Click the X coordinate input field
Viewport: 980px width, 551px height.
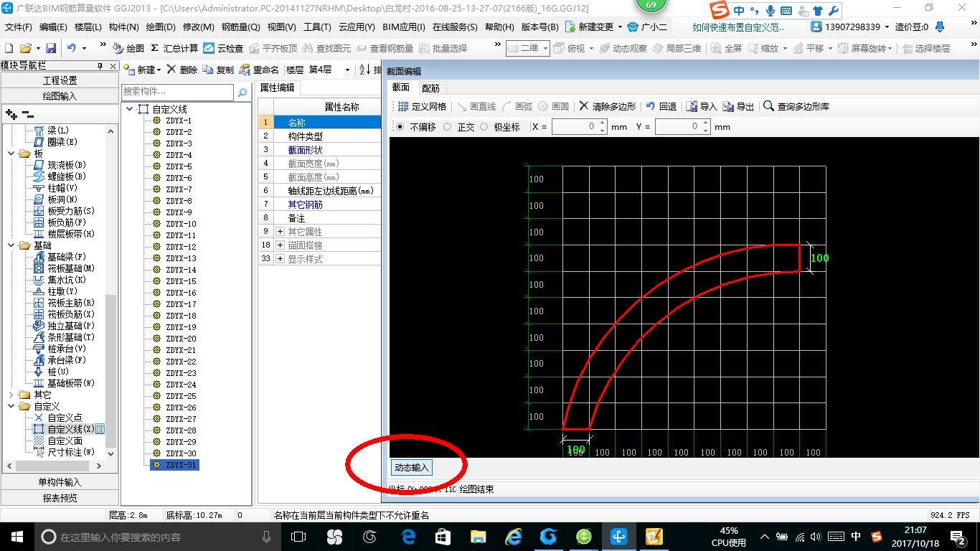[x=575, y=127]
